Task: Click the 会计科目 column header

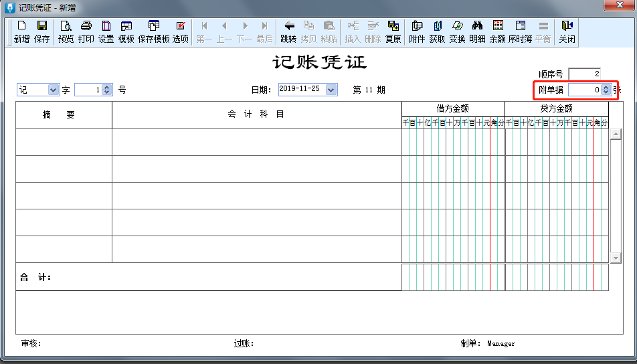Action: point(257,115)
